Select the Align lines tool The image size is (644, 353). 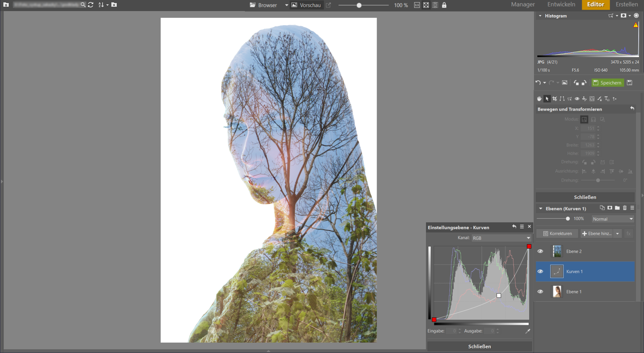pos(562,99)
